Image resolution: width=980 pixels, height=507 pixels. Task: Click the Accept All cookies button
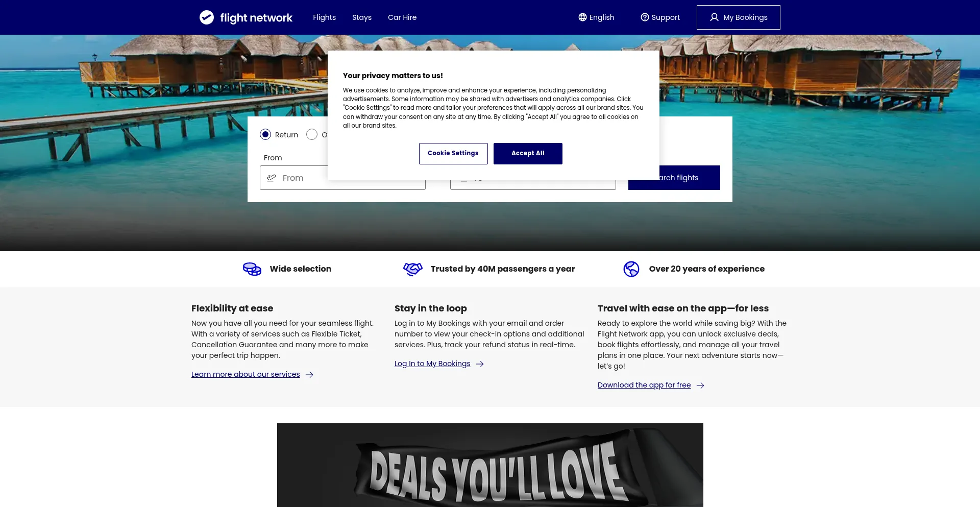(x=528, y=154)
